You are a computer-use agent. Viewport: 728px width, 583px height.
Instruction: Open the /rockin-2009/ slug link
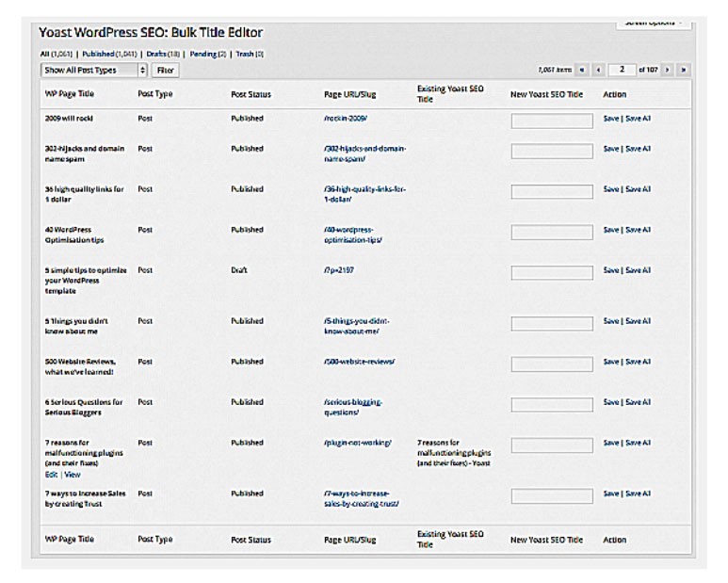tap(346, 119)
